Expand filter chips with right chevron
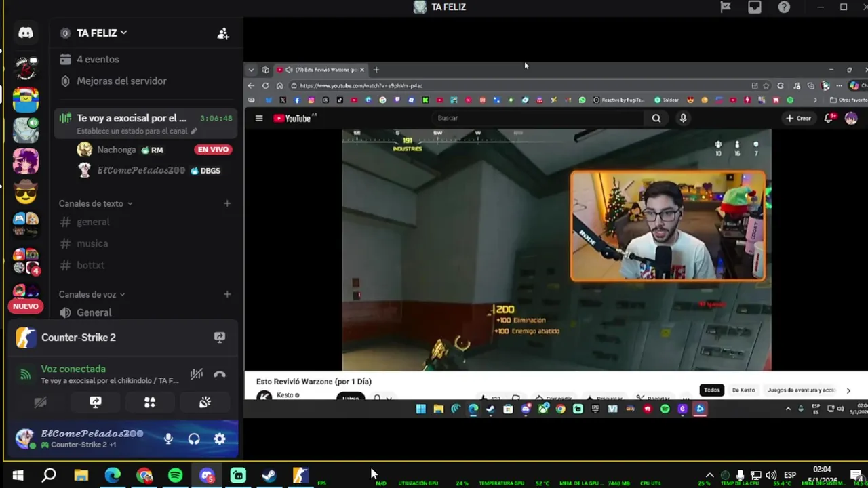Image resolution: width=868 pixels, height=488 pixels. pos(848,390)
